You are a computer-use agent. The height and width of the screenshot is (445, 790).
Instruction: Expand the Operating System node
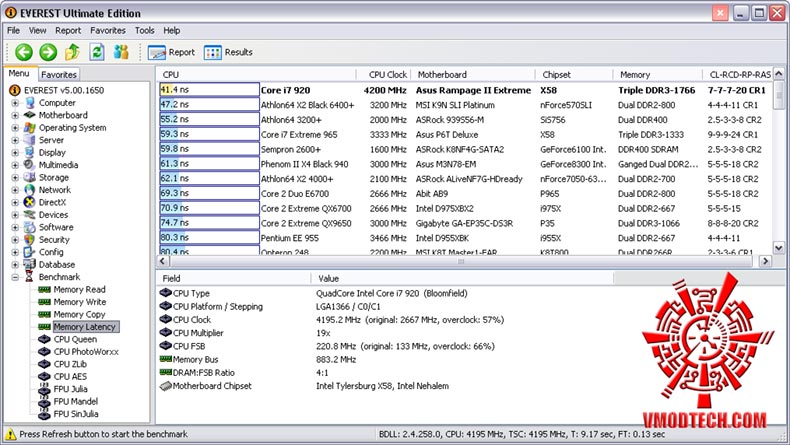[15, 128]
